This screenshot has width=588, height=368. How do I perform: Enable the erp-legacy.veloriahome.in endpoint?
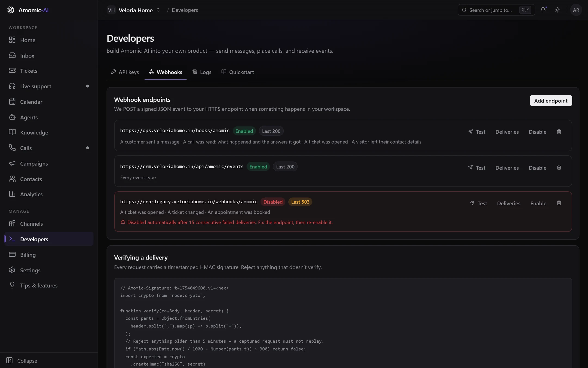[538, 203]
